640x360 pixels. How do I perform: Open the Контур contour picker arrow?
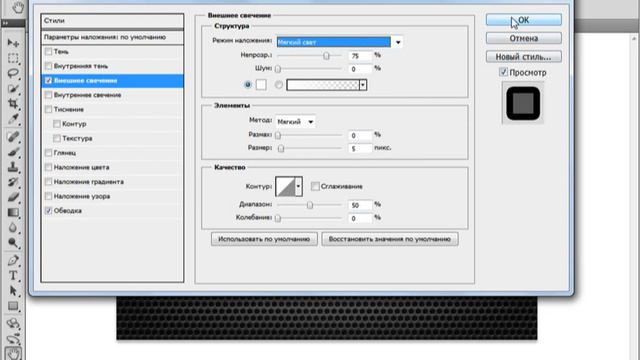point(298,187)
